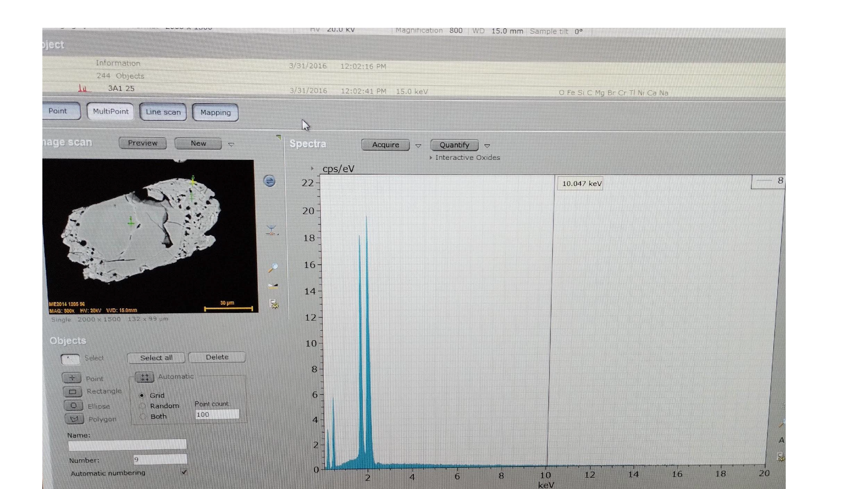Click the blue round swap icon
The width and height of the screenshot is (868, 489).
[269, 181]
